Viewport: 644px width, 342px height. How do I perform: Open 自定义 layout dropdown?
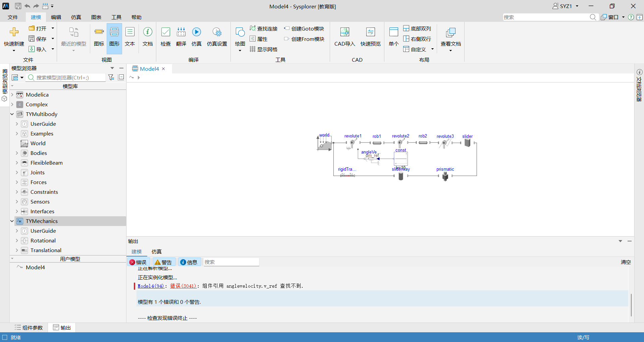click(432, 49)
